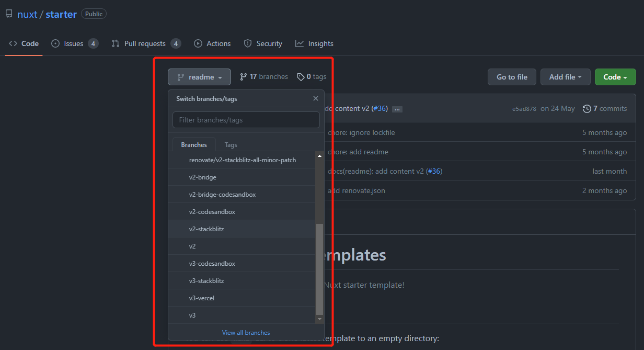View the Insights tab
The width and height of the screenshot is (644, 350).
pos(314,43)
